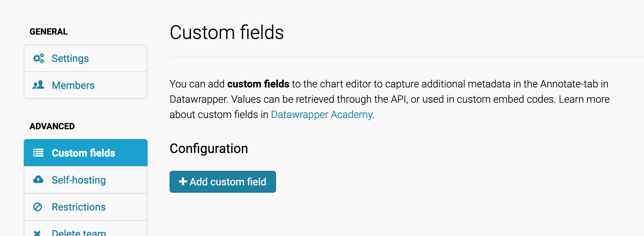Click the Configuration section heading
The image size is (644, 236).
point(209,149)
